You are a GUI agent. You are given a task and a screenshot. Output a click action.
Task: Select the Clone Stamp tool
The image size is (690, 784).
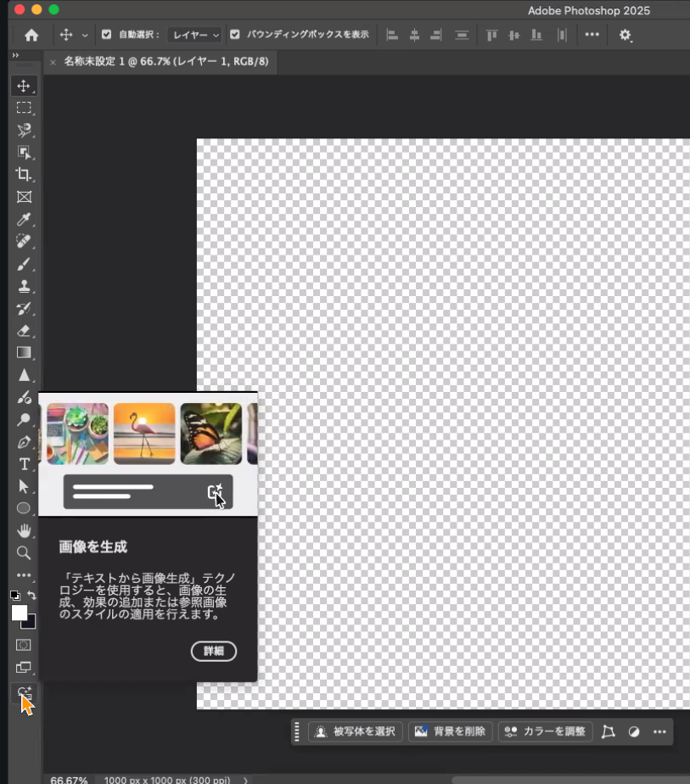[x=24, y=286]
